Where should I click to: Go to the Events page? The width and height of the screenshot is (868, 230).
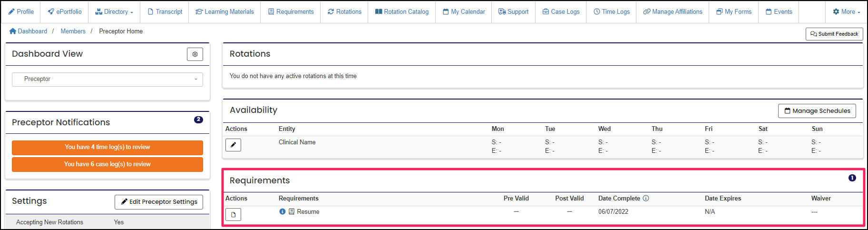(779, 11)
